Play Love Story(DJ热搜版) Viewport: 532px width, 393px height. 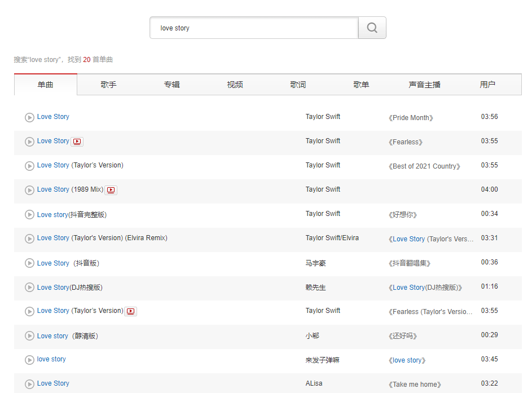(x=29, y=287)
